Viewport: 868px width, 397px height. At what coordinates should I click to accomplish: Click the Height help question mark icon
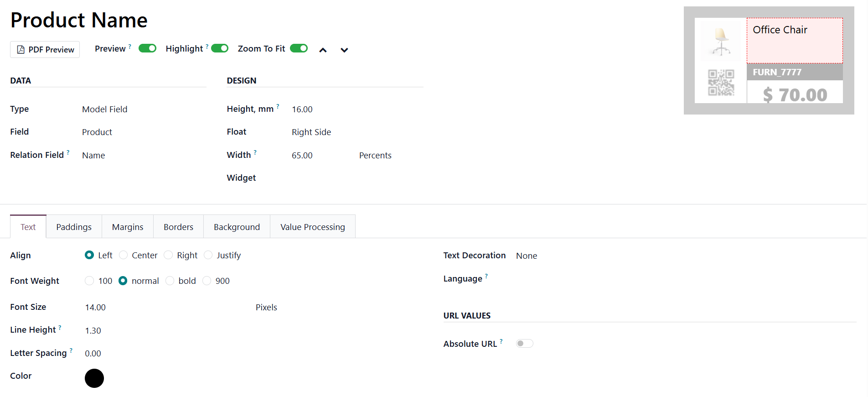pyautogui.click(x=278, y=106)
